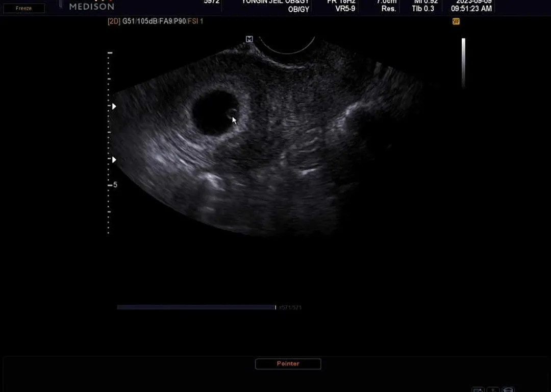Viewport: 551px width, 392px height.
Task: Click the lower focus arrow on depth scale
Action: [x=114, y=160]
